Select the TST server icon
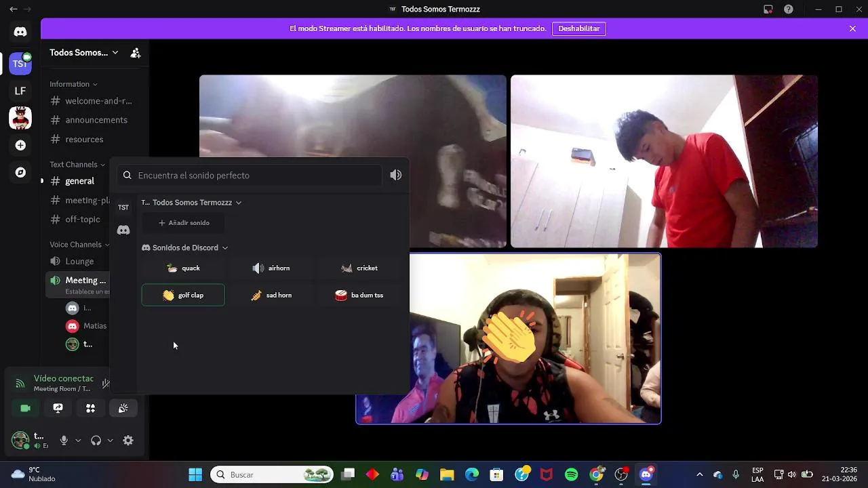The width and height of the screenshot is (868, 488). tap(20, 63)
